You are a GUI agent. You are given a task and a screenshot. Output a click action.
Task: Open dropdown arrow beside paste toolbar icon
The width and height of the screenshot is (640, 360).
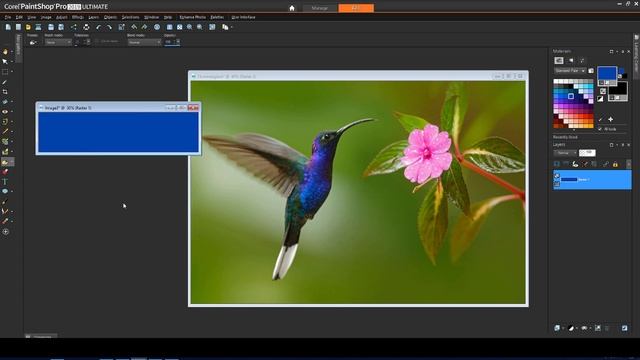[232, 27]
